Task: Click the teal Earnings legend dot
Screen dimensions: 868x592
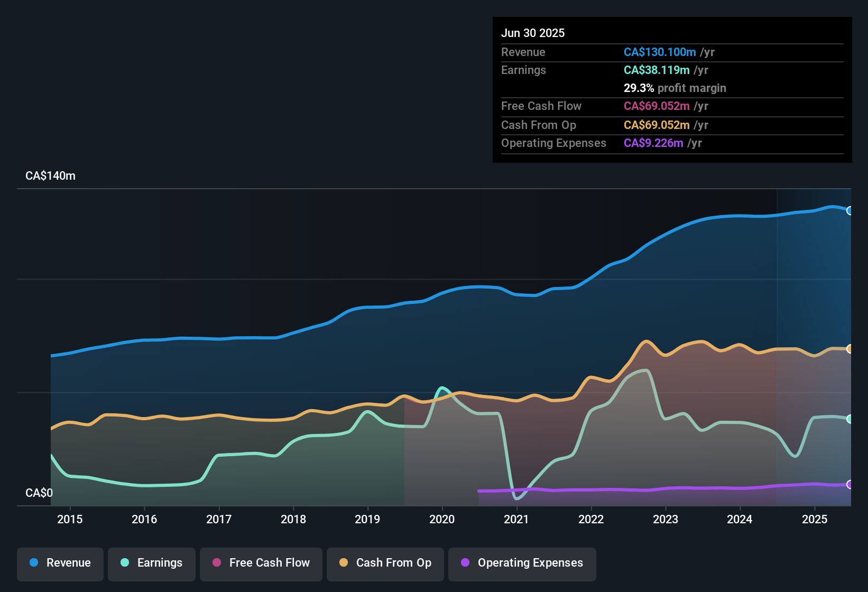Action: pyautogui.click(x=124, y=563)
